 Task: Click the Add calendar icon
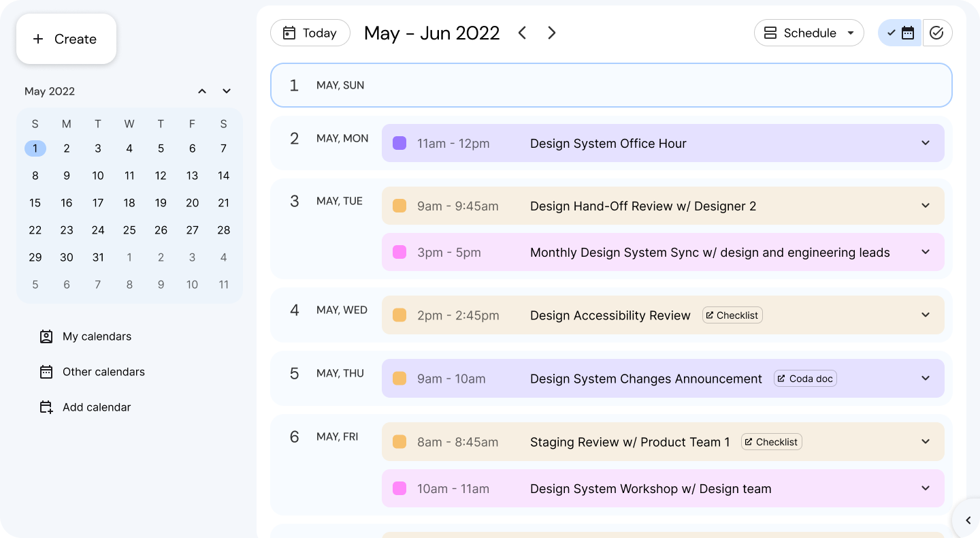point(46,407)
